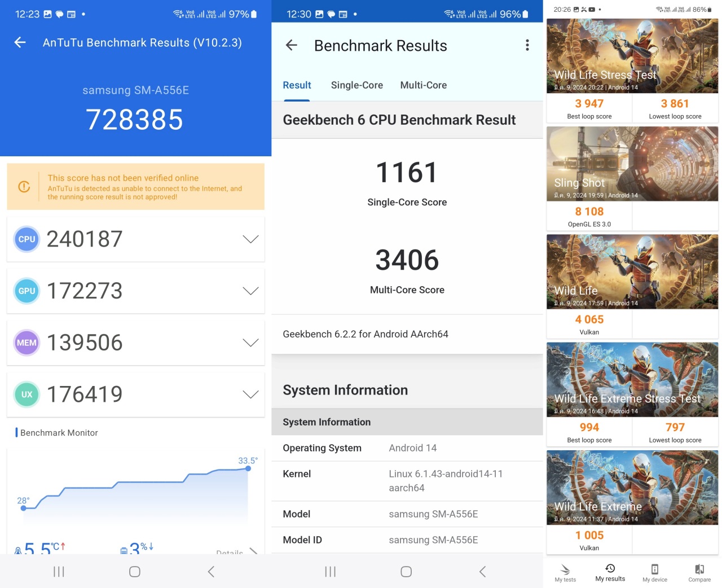Open My results tab in 3DMark
This screenshot has height=588, width=722.
(610, 573)
